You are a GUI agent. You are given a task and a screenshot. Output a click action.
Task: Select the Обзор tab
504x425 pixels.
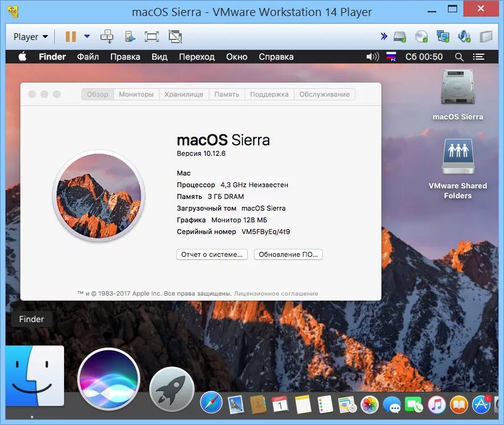point(97,94)
